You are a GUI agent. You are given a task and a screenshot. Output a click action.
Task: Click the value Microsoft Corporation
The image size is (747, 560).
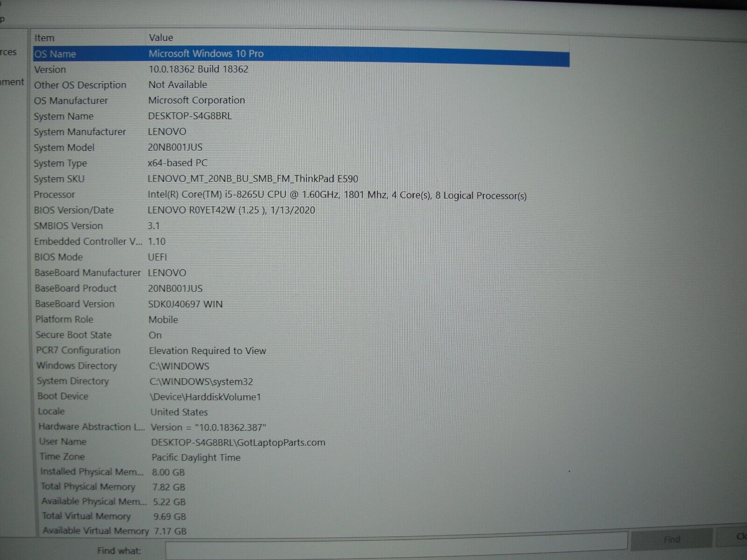(x=197, y=100)
